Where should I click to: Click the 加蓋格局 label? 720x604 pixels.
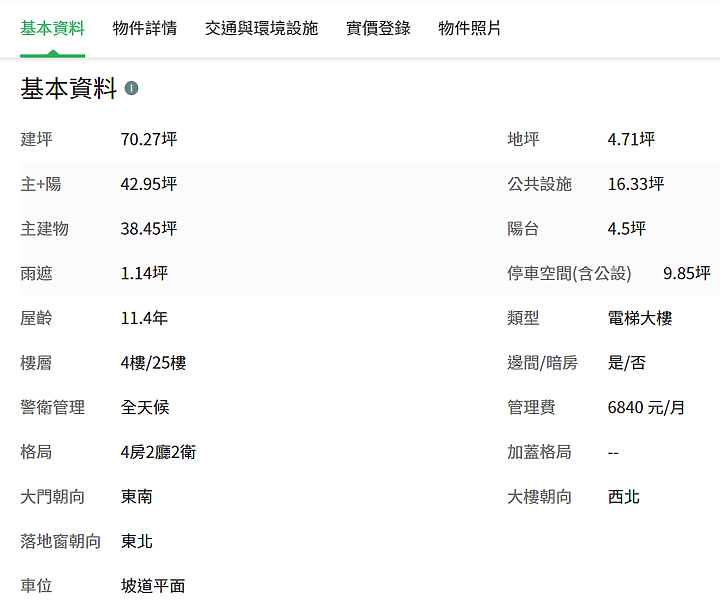539,452
